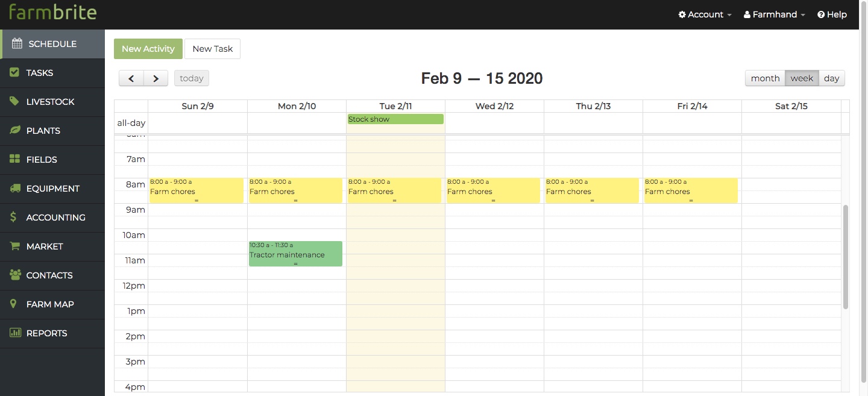Click the truck icon beside Equipment
The height and width of the screenshot is (396, 868).
click(x=14, y=189)
